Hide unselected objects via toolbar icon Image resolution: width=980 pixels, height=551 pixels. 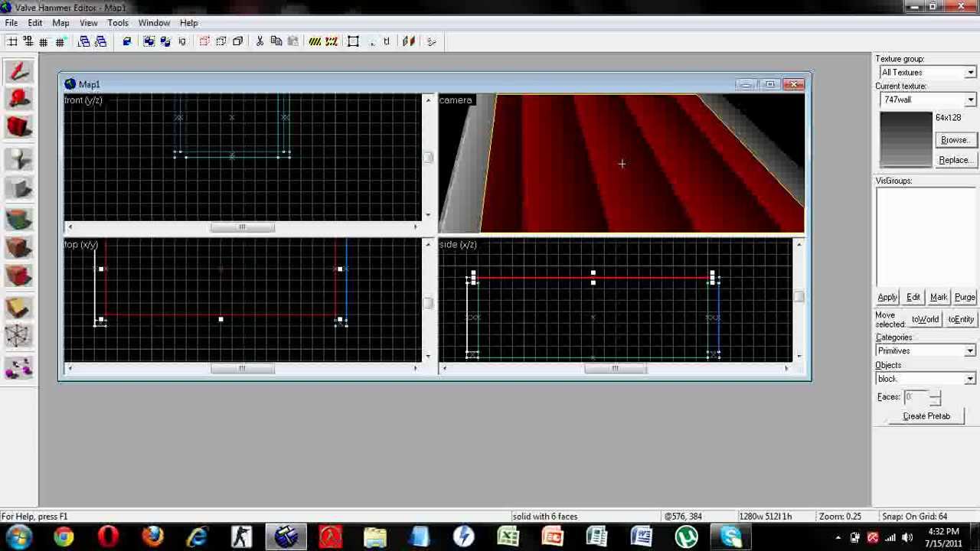(220, 41)
